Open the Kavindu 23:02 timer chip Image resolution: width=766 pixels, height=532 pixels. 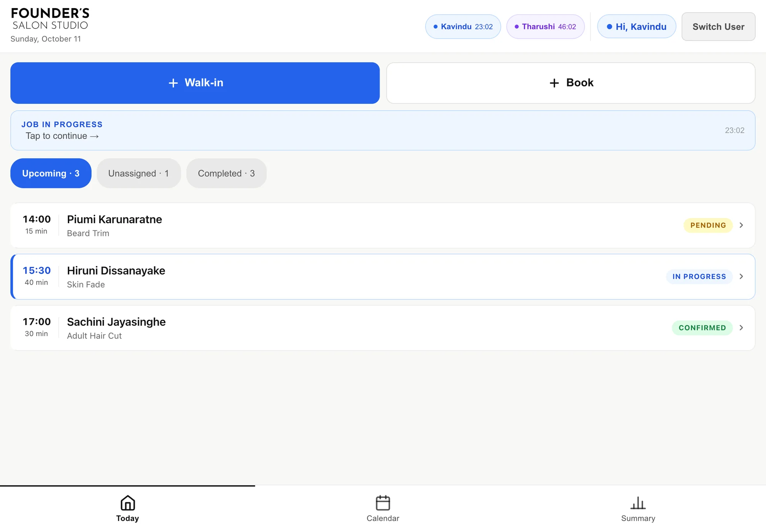tap(463, 27)
